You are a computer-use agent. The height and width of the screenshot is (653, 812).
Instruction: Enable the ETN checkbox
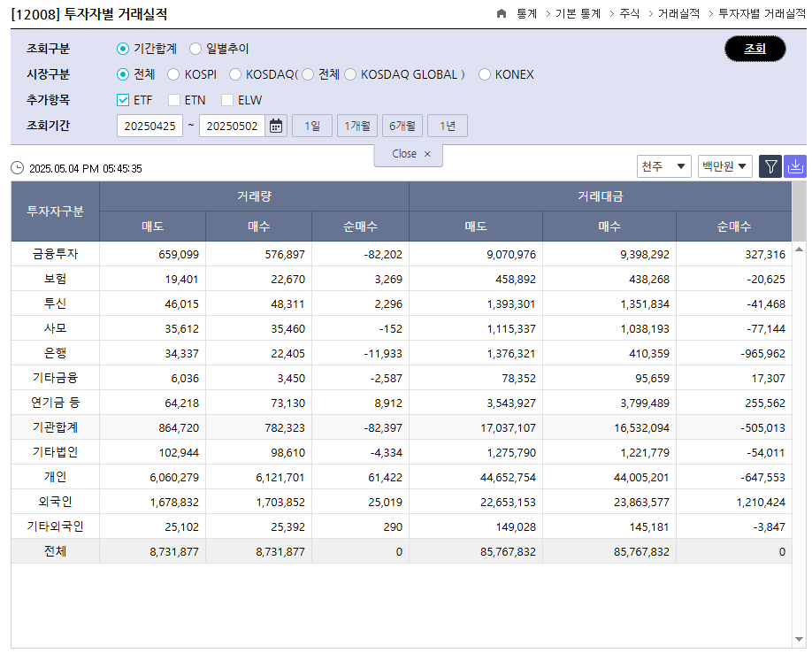click(173, 100)
